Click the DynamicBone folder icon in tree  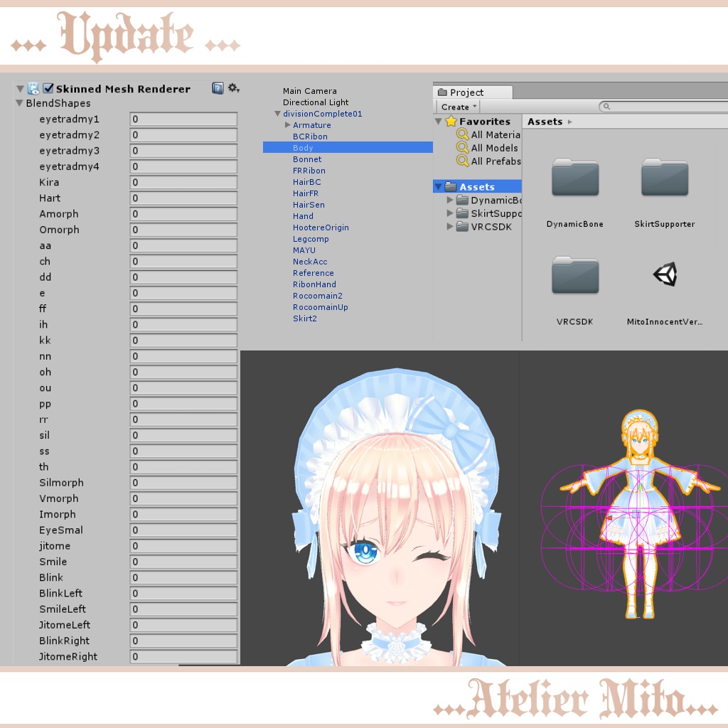click(x=462, y=200)
